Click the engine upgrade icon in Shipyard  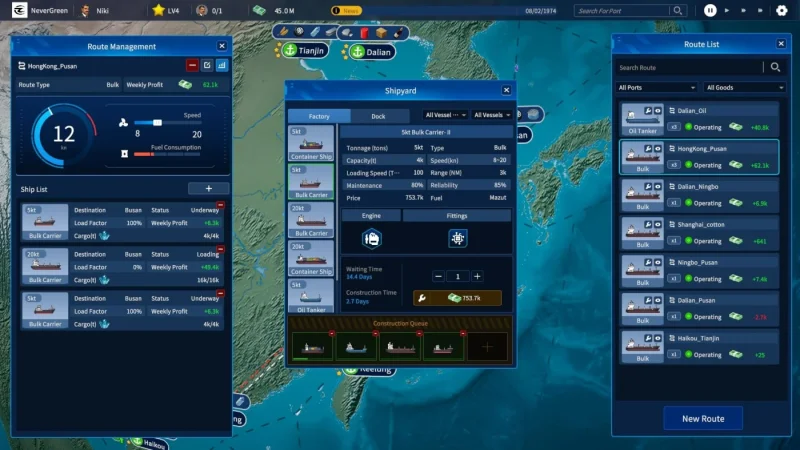coord(371,238)
